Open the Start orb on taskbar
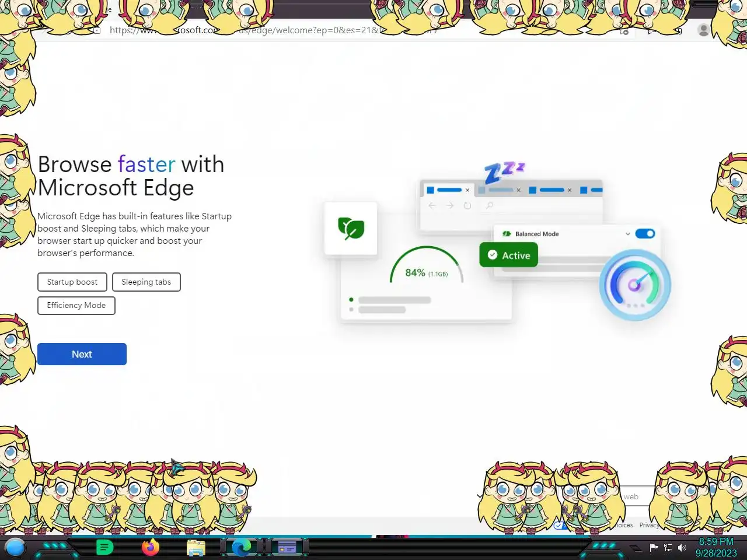 [x=15, y=548]
